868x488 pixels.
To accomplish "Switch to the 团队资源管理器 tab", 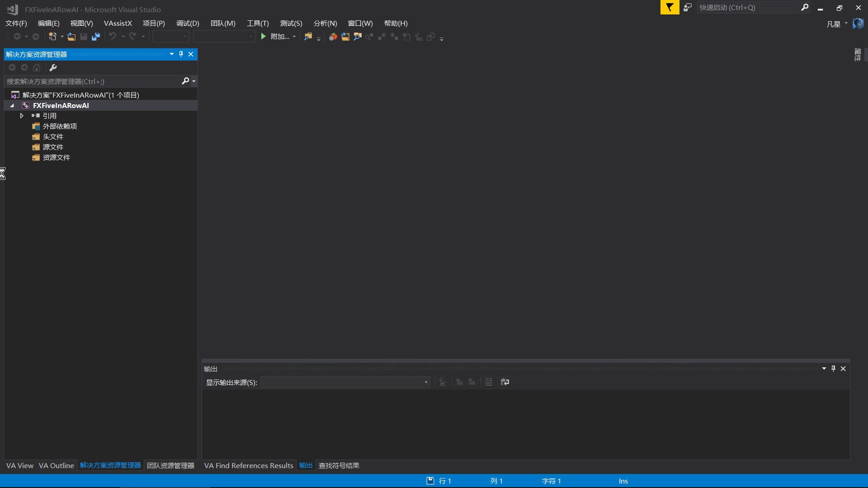I will coord(170,466).
